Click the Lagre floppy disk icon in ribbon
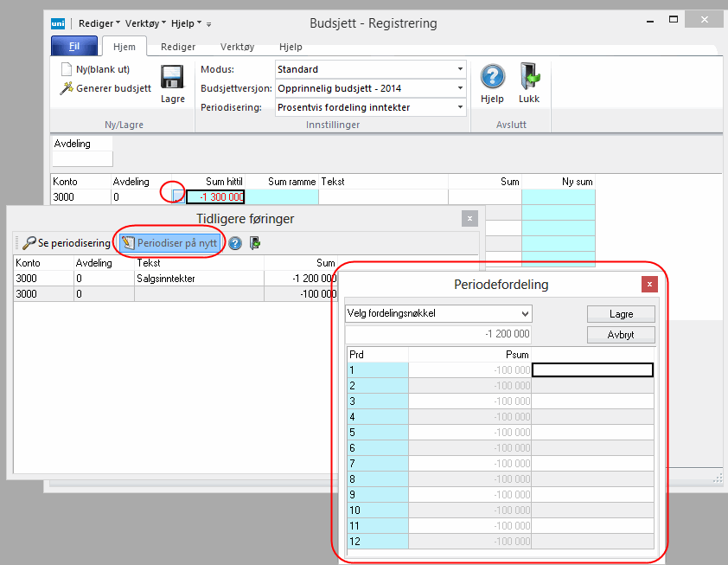This screenshot has height=565, width=728. pyautogui.click(x=173, y=78)
